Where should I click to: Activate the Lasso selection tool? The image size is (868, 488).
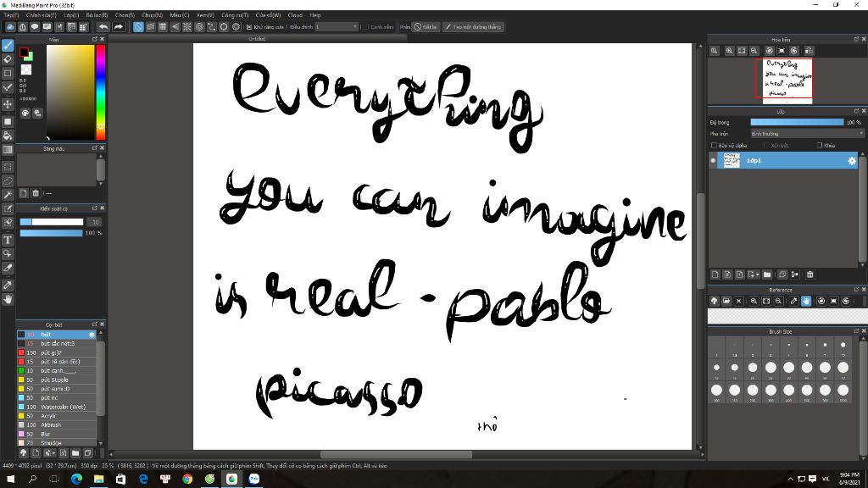8,180
